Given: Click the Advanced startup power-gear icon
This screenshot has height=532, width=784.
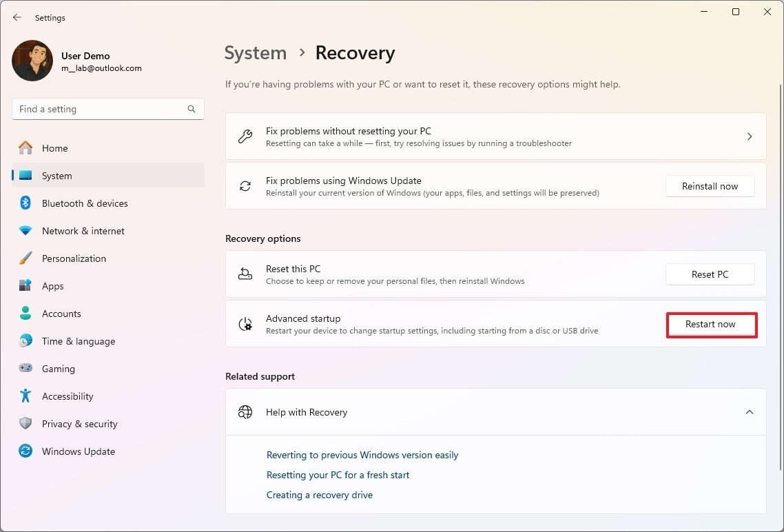Looking at the screenshot, I should (x=245, y=324).
